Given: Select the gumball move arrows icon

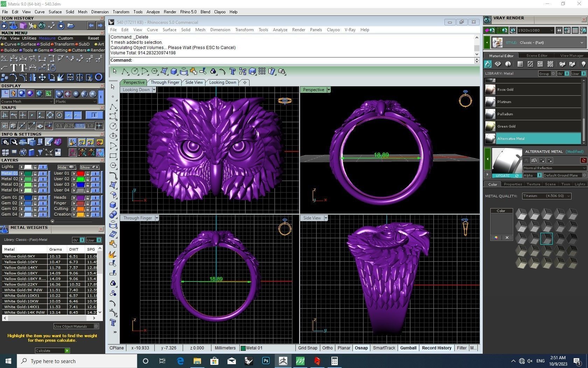Looking at the screenshot, I should tap(42, 77).
